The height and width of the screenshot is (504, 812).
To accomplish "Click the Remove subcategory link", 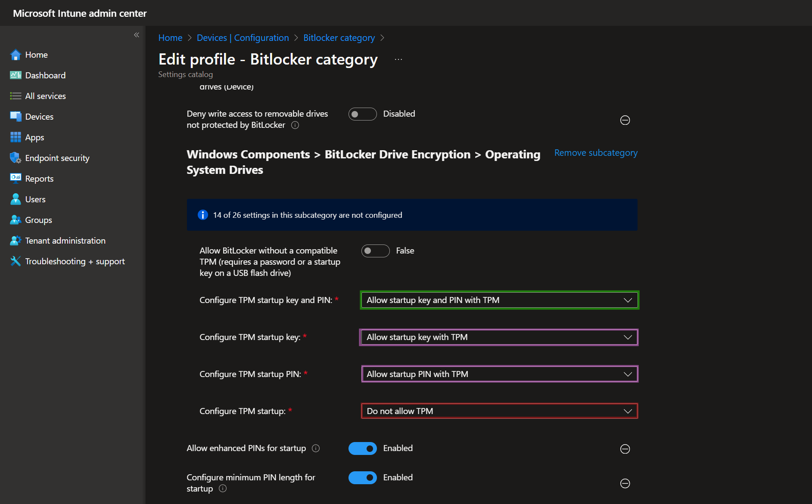I will click(596, 153).
